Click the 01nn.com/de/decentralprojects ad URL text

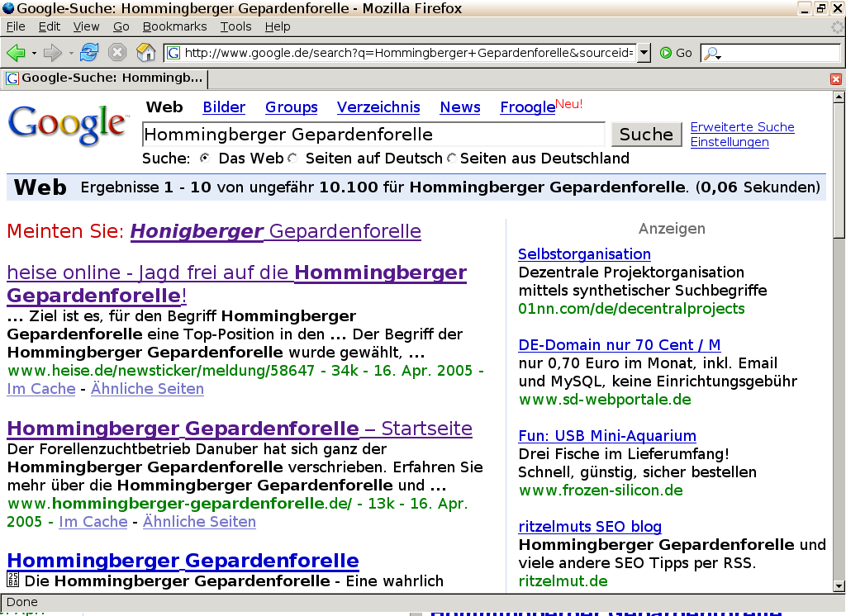(x=631, y=309)
